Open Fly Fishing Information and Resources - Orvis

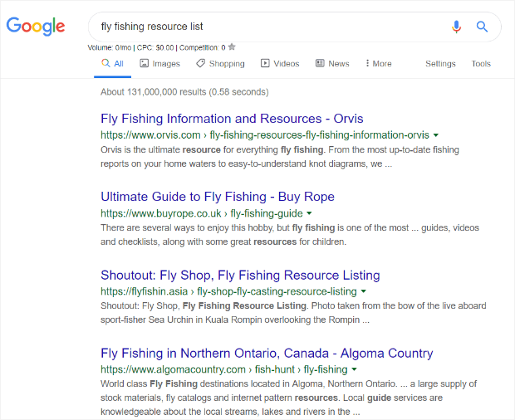pyautogui.click(x=232, y=119)
